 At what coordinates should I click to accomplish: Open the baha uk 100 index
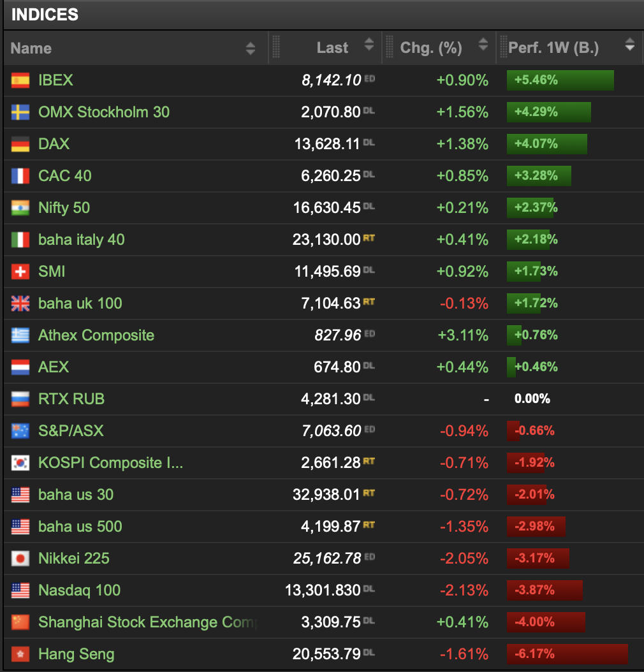pos(80,303)
